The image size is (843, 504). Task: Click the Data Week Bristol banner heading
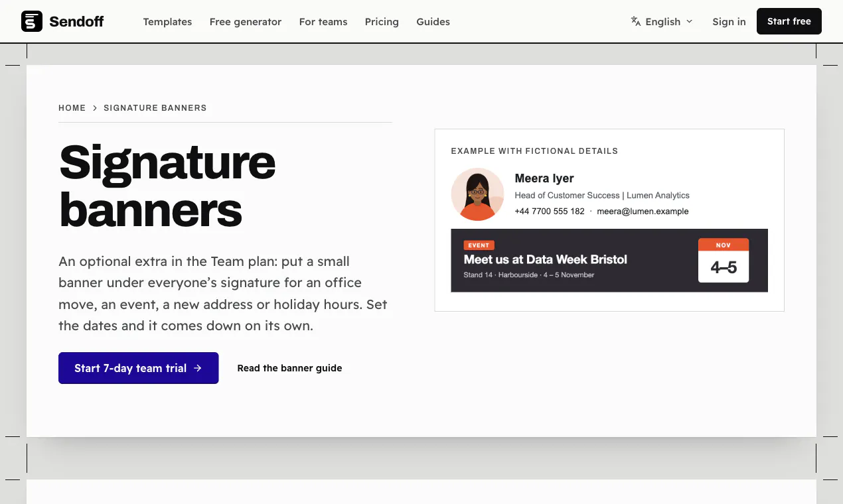pyautogui.click(x=546, y=259)
